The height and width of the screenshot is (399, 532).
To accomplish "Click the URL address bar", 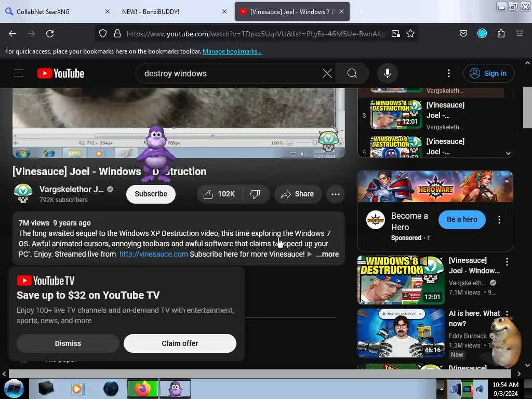I will [256, 34].
